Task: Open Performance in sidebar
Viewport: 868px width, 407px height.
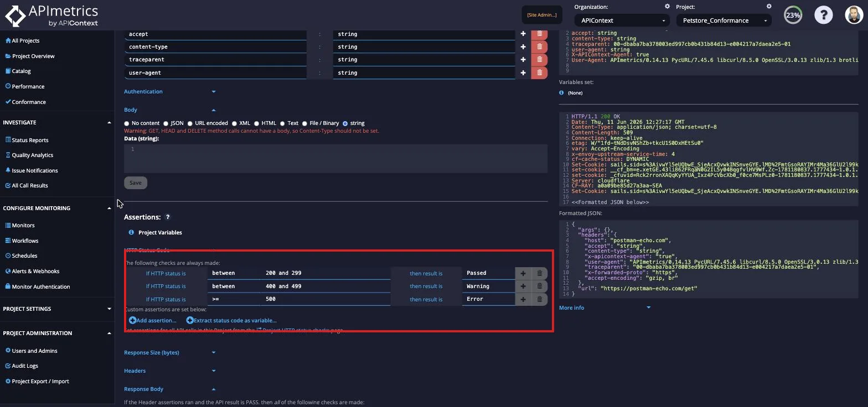Action: (x=24, y=87)
